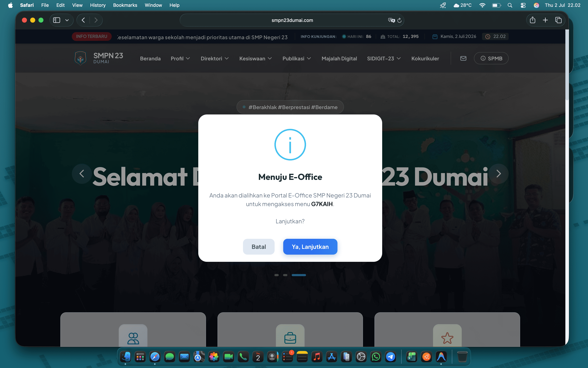Open the Edit menu
Viewport: 588px width, 368px height.
[60, 5]
